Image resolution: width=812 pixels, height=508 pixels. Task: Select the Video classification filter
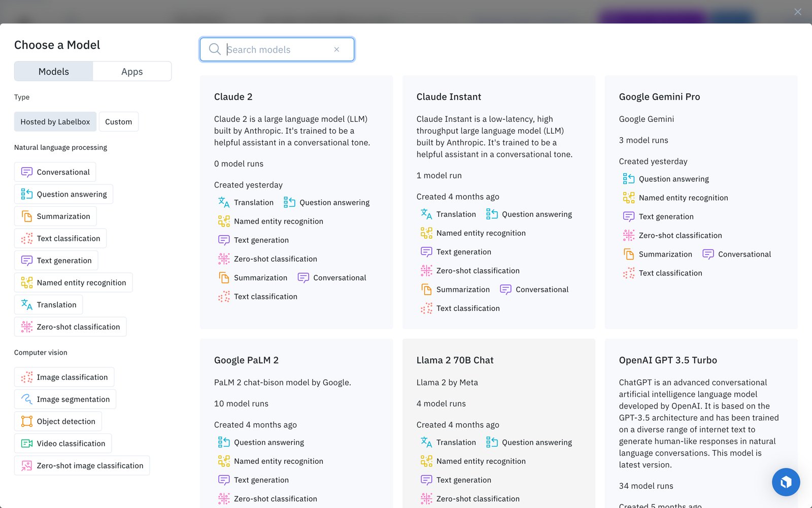[62, 443]
